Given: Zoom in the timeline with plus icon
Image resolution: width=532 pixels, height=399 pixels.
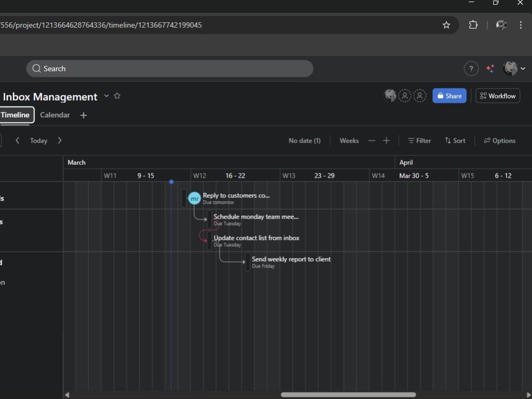Looking at the screenshot, I should pyautogui.click(x=386, y=140).
